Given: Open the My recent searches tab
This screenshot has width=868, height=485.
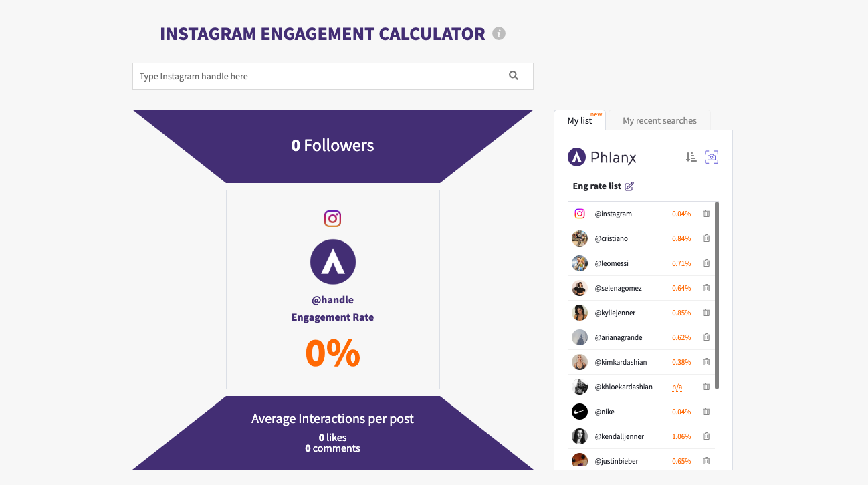Looking at the screenshot, I should pyautogui.click(x=659, y=121).
